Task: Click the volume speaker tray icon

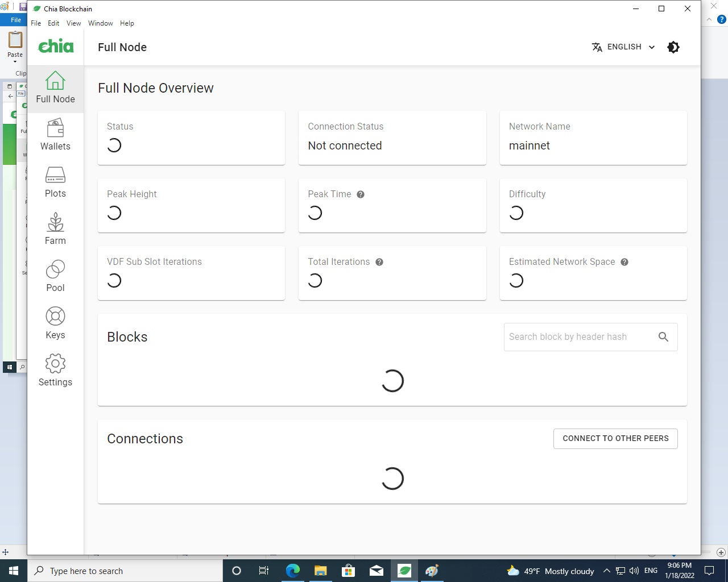Action: click(x=635, y=571)
